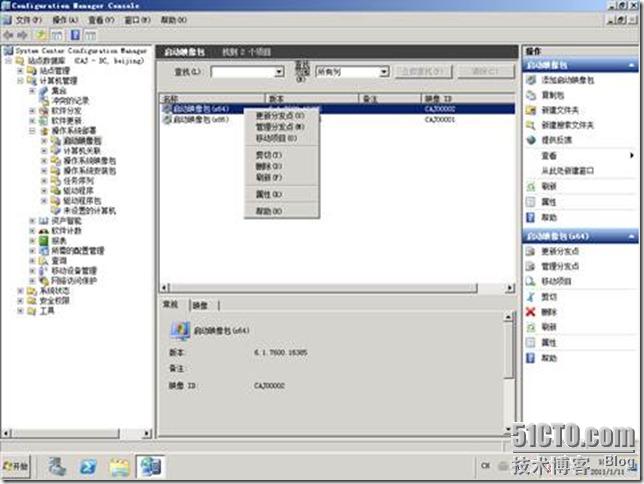Click the 名称 column header
Image resolution: width=644 pixels, height=484 pixels.
click(212, 99)
